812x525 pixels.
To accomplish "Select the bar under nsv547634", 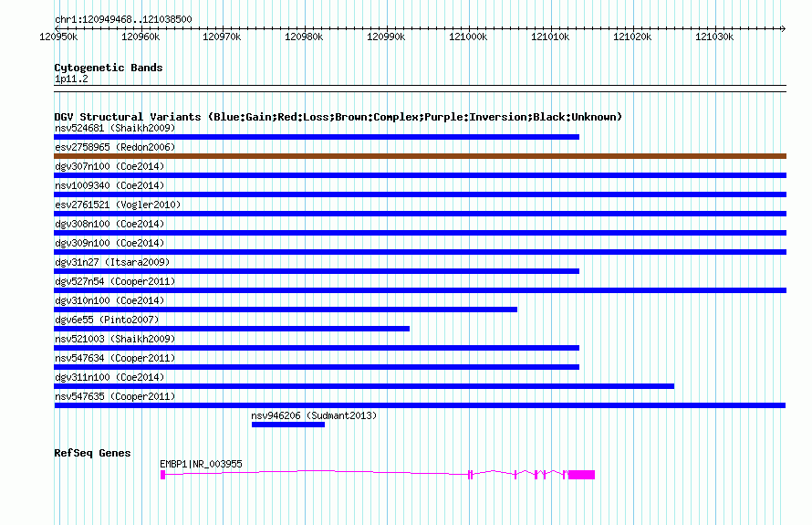I will point(317,367).
